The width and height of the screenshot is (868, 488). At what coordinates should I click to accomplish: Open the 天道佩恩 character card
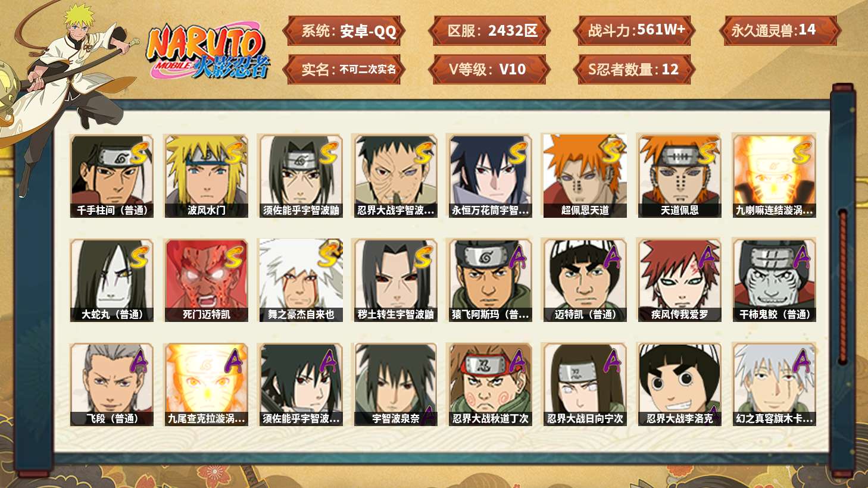click(x=679, y=176)
